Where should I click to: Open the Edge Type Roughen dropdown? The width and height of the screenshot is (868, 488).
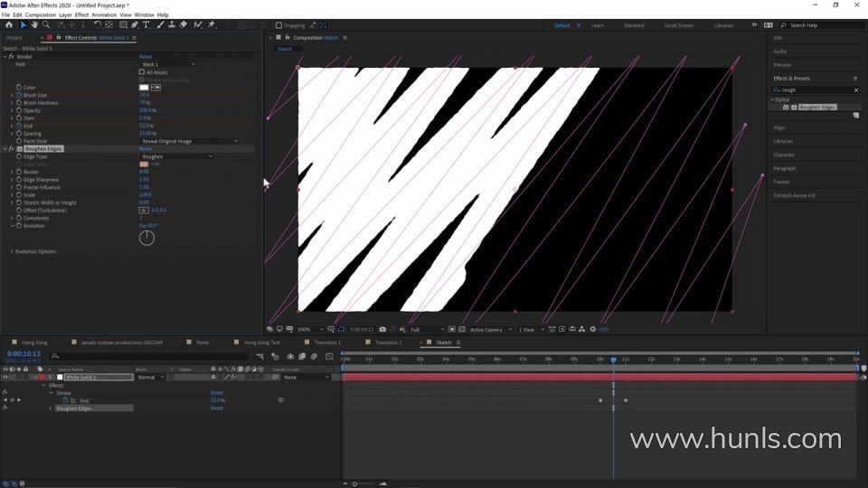coord(176,156)
